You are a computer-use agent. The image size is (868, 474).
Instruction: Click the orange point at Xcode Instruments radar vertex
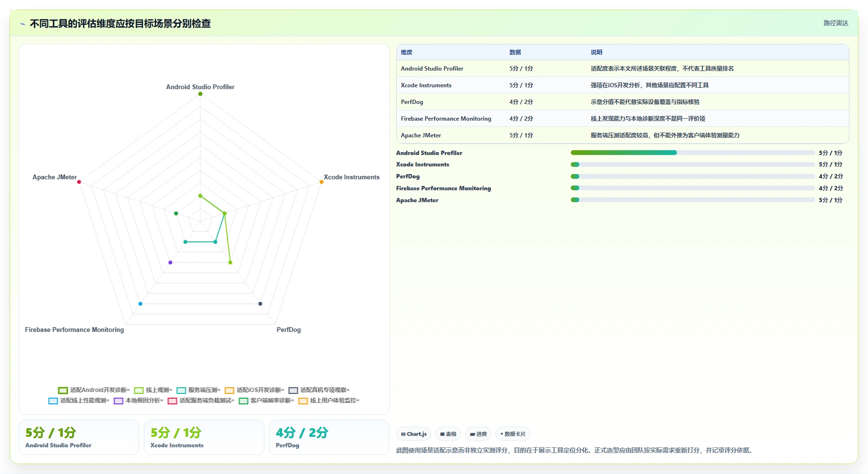coord(322,182)
